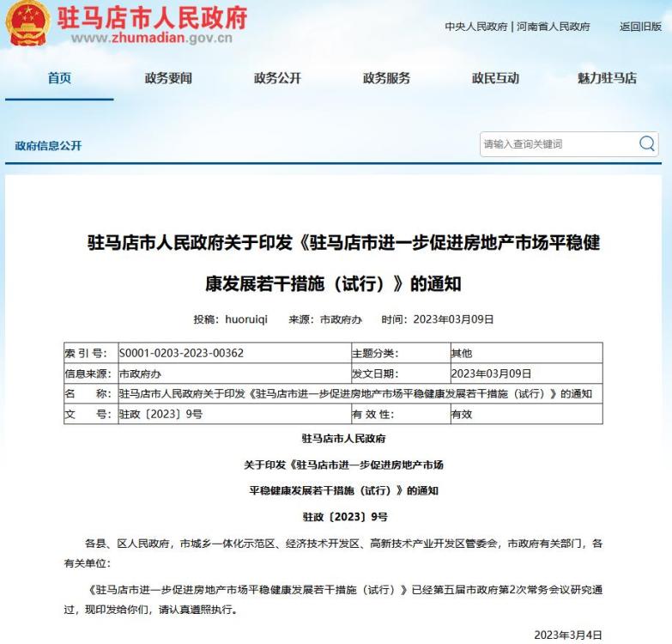Click the 驻马店市人民政府 site title
This screenshot has height=644, width=672.
click(x=152, y=17)
